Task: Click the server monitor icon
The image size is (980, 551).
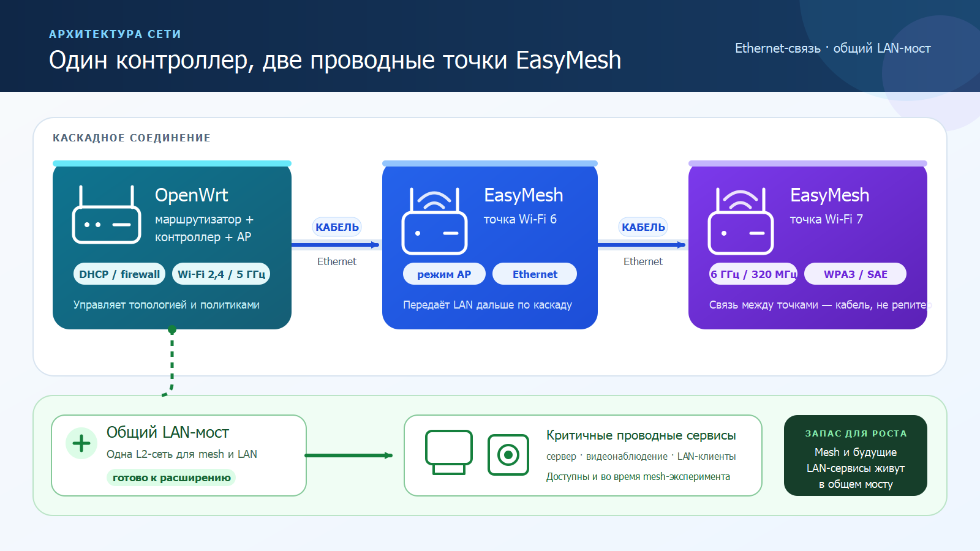Action: [x=449, y=452]
